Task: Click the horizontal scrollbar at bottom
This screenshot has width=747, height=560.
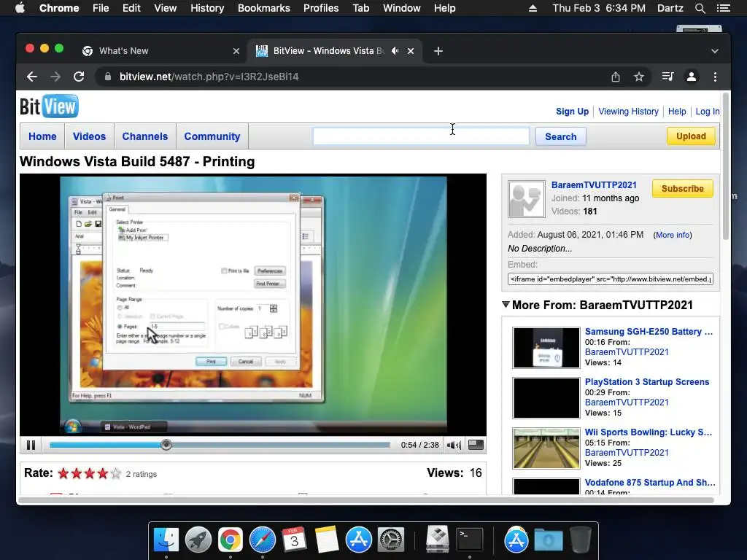Action: tap(366, 500)
